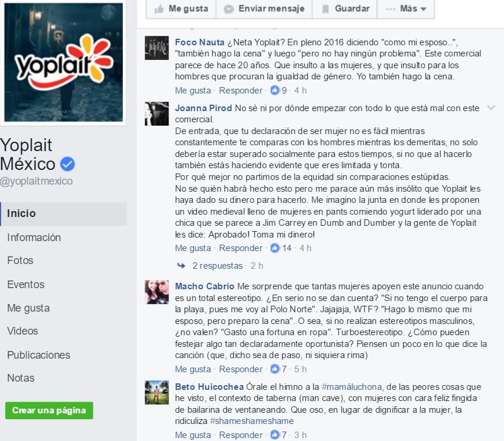Image resolution: width=504 pixels, height=441 pixels.
Task: Open the blue verified badge next to Yoplait México
Action: click(x=68, y=164)
